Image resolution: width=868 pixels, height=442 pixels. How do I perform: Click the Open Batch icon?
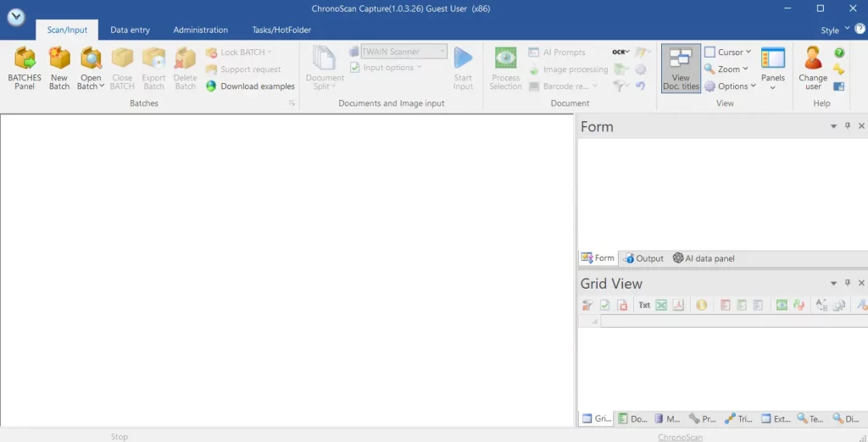point(91,58)
